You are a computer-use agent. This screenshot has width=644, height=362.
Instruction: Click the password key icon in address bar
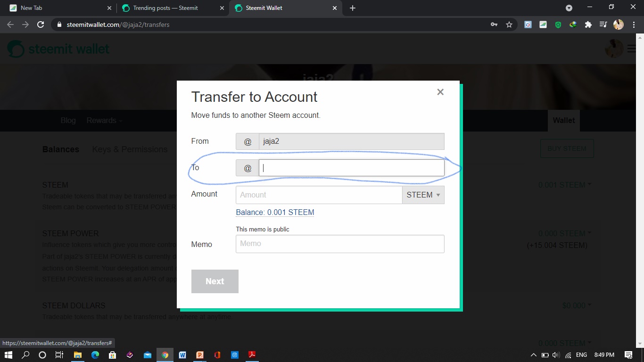coord(494,25)
